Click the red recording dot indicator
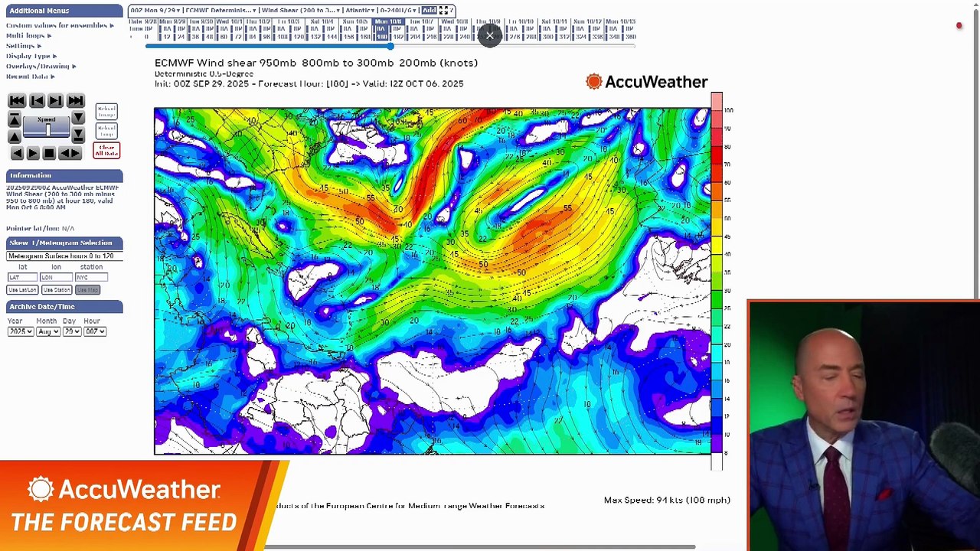The width and height of the screenshot is (980, 551). (959, 26)
